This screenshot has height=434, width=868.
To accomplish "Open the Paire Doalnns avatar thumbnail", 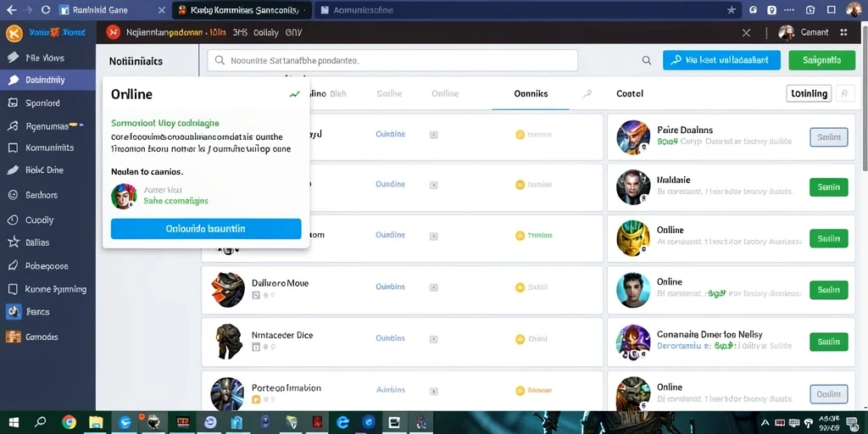I will point(633,137).
